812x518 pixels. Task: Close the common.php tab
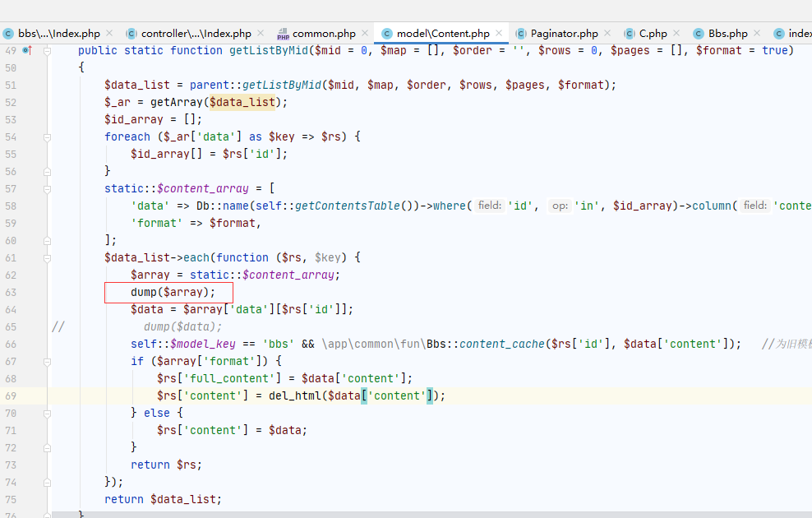tap(365, 34)
